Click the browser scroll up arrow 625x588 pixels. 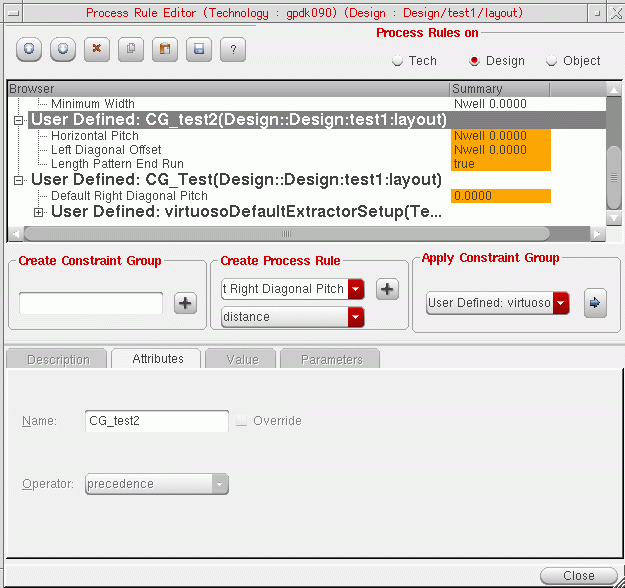tap(614, 90)
